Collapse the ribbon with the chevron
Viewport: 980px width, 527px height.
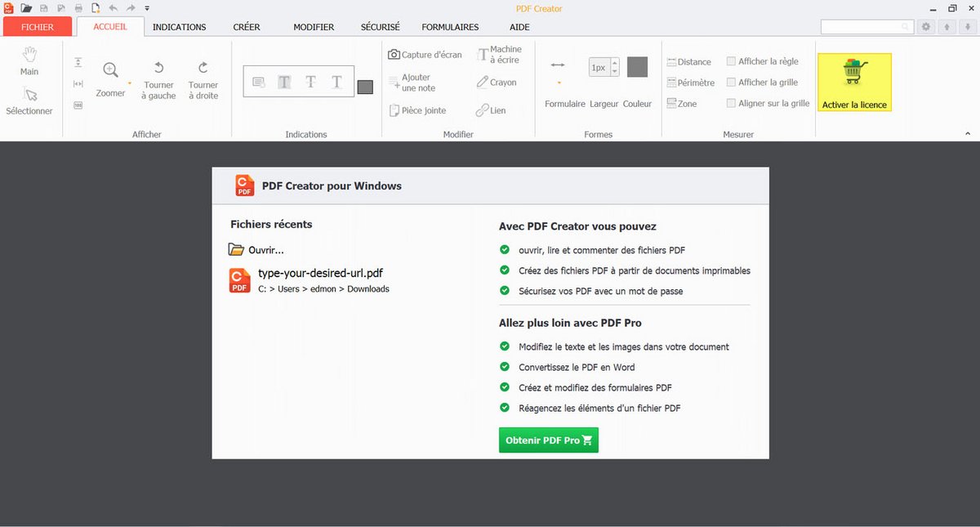pyautogui.click(x=968, y=133)
